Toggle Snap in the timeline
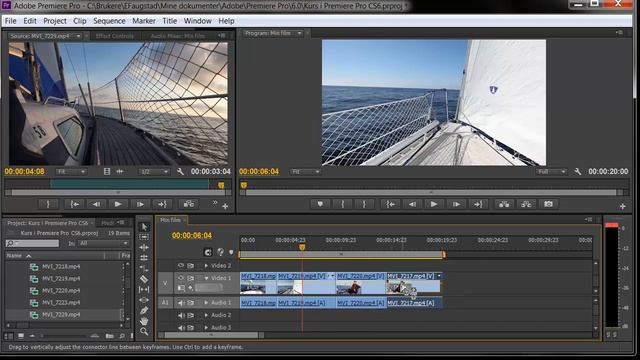 pyautogui.click(x=208, y=252)
